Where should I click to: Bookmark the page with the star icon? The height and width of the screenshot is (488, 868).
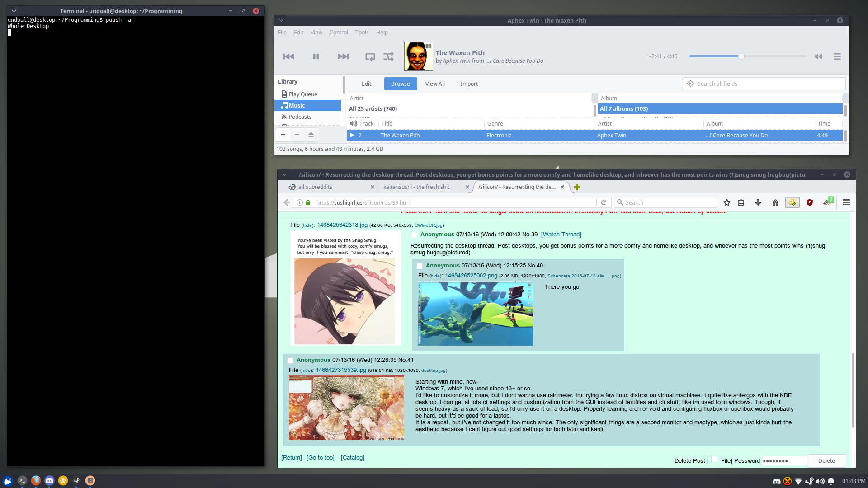tap(726, 202)
